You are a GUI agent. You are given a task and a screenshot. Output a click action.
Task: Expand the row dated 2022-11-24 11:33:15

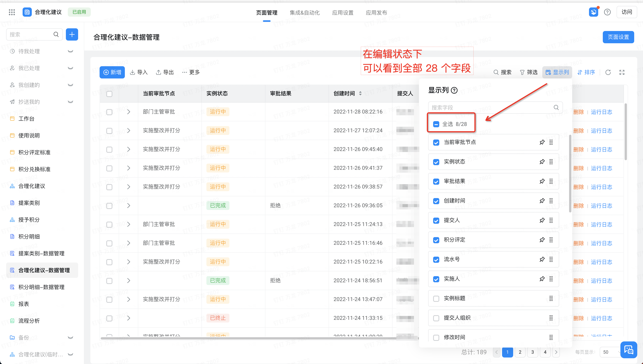pyautogui.click(x=128, y=318)
